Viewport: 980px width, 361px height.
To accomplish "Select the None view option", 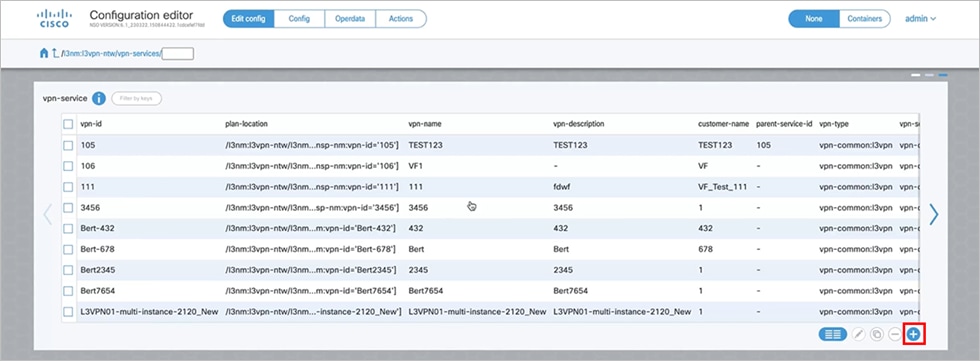I will click(x=814, y=19).
